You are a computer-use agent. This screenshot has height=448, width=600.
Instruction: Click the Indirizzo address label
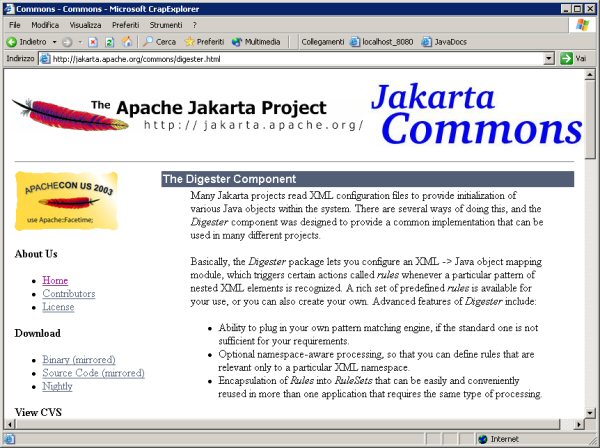click(x=20, y=59)
